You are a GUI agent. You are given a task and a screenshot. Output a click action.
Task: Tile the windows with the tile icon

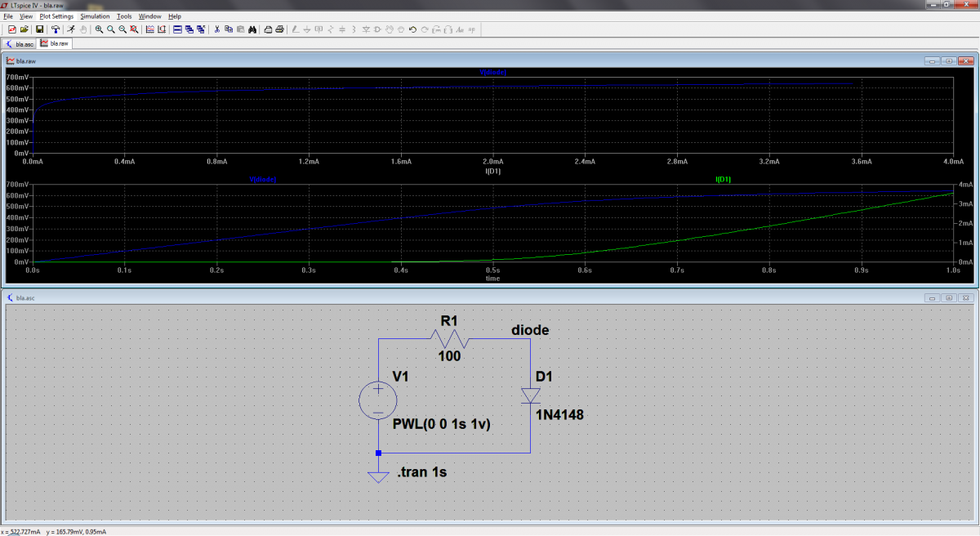click(x=177, y=29)
